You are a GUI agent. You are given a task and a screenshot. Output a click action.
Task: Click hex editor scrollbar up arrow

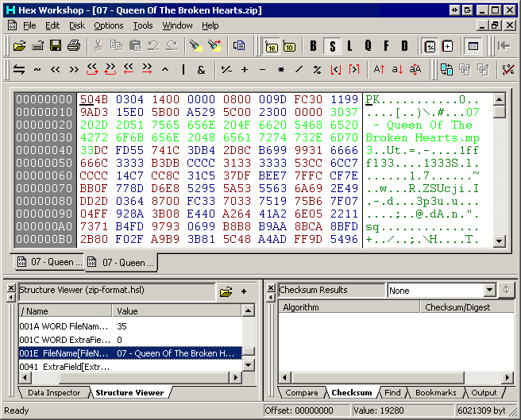[x=499, y=99]
